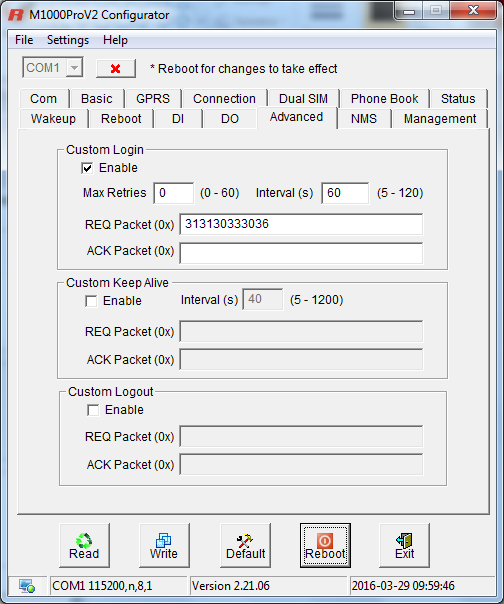Open the Help menu
The height and width of the screenshot is (604, 504).
115,40
